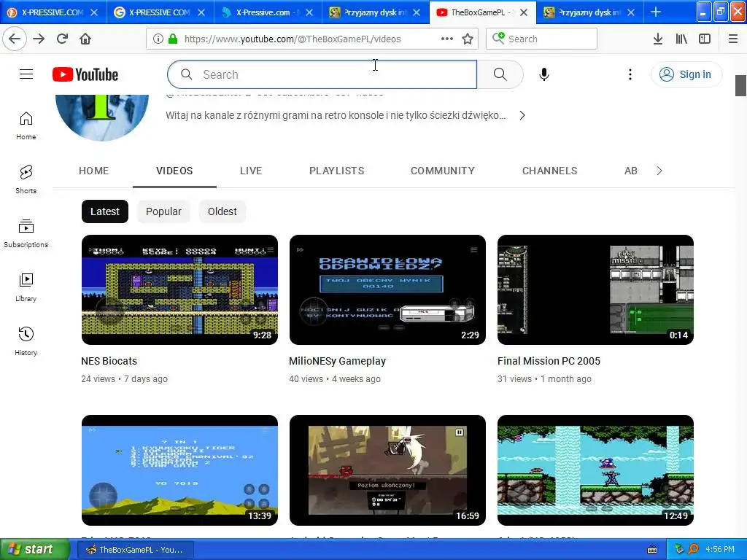
Task: Select the Popular sort chip
Action: (163, 211)
